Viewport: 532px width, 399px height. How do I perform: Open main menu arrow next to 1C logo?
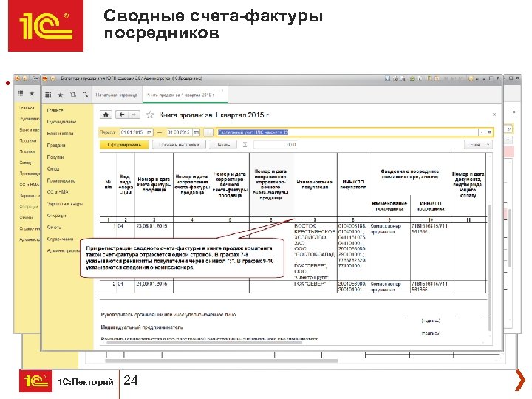click(x=52, y=78)
